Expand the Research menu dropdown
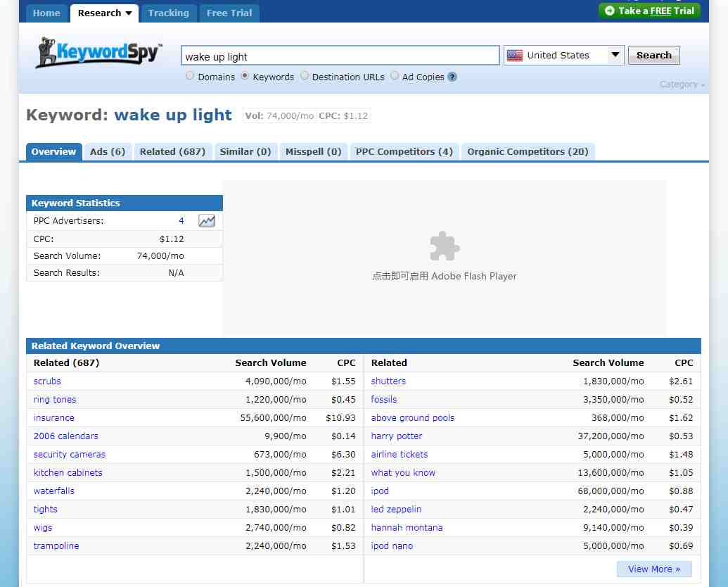Image resolution: width=728 pixels, height=587 pixels. click(x=105, y=13)
